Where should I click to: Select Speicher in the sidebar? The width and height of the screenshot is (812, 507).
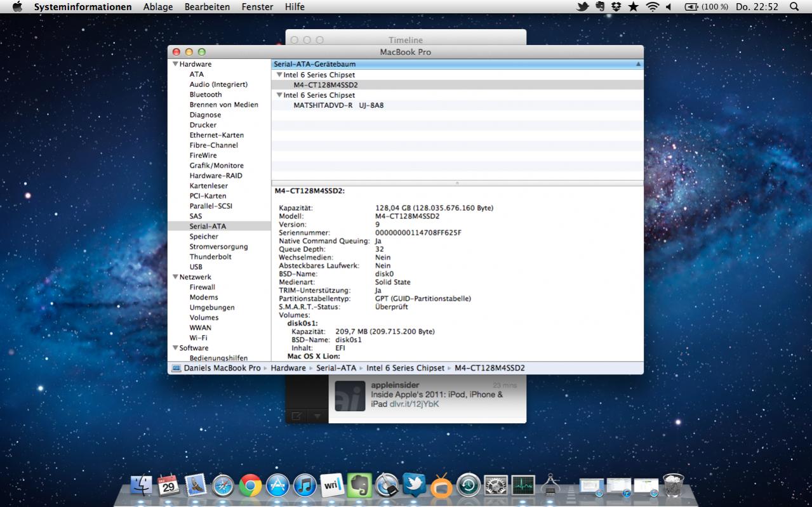point(204,237)
